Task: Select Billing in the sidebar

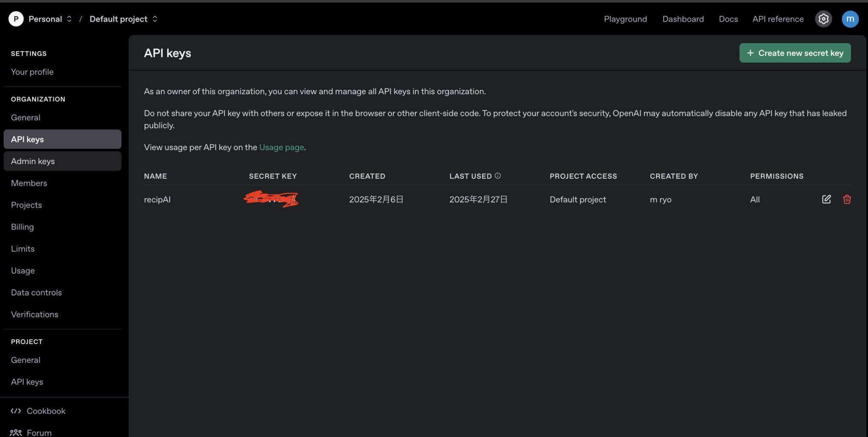Action: coord(22,227)
